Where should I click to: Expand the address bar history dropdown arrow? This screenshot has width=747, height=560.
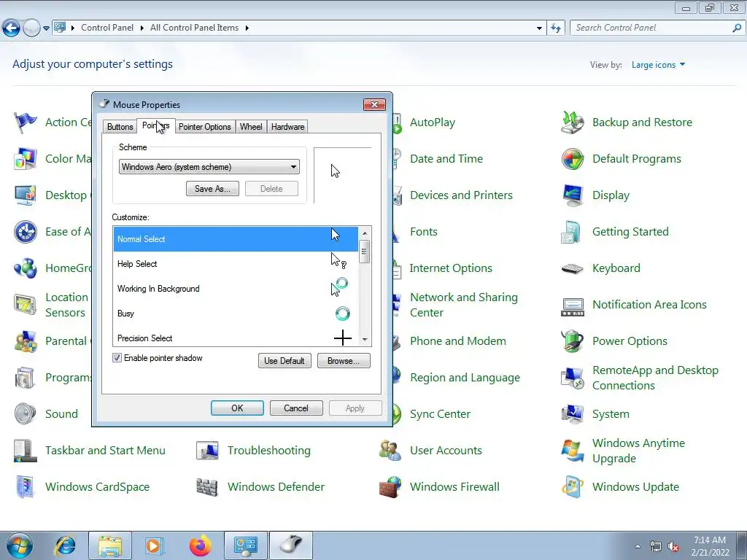[539, 28]
